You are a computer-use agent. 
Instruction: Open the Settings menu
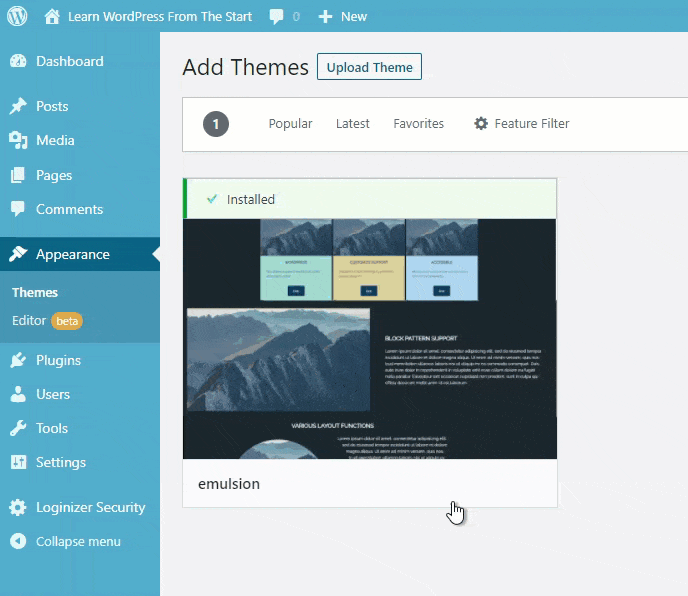pos(80,462)
